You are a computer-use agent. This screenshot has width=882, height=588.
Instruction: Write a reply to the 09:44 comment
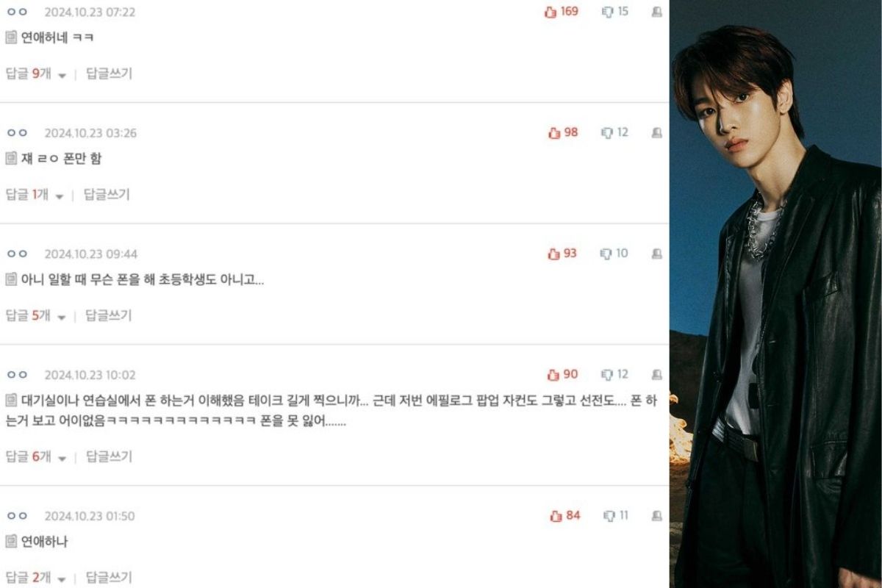109,315
